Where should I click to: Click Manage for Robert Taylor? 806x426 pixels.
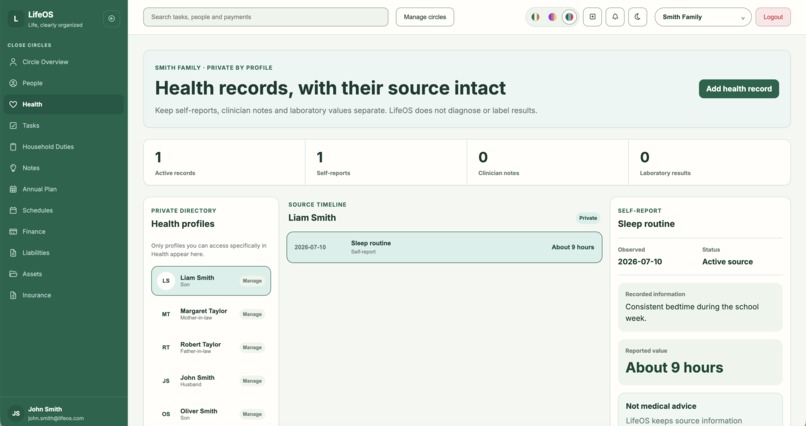click(252, 347)
